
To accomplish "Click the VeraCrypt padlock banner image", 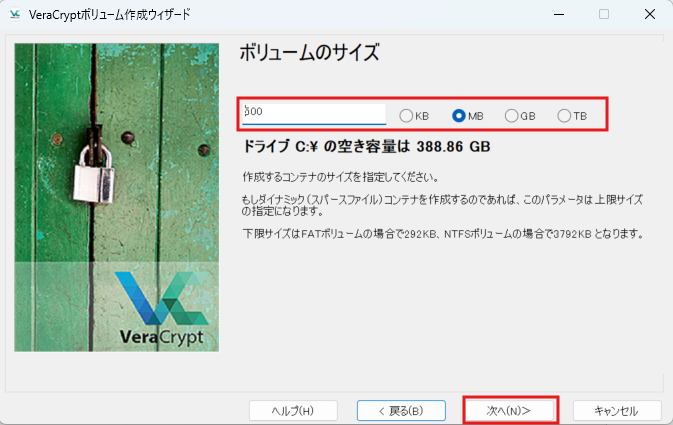I will click(117, 197).
